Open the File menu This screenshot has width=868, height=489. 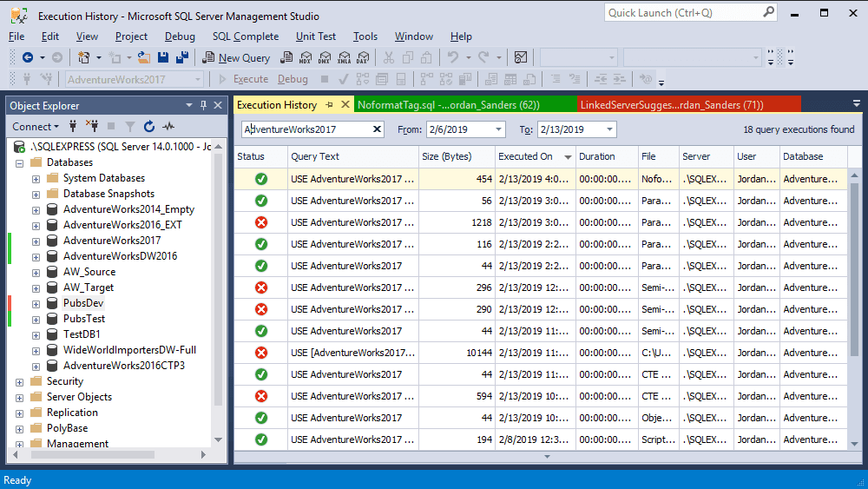click(16, 36)
